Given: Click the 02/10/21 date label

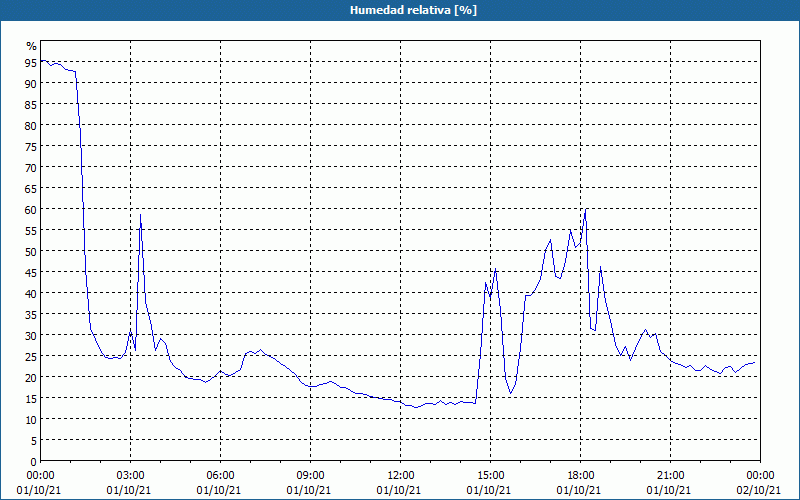Looking at the screenshot, I should click(x=759, y=490).
